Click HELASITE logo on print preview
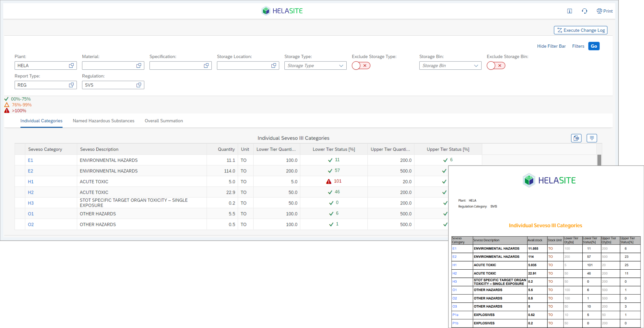644x328 pixels. pyautogui.click(x=549, y=180)
